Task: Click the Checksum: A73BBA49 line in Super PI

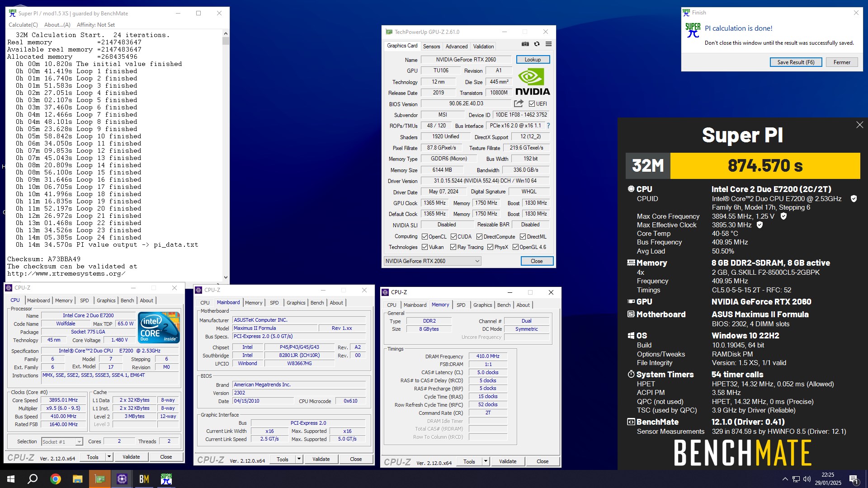Action: (44, 259)
